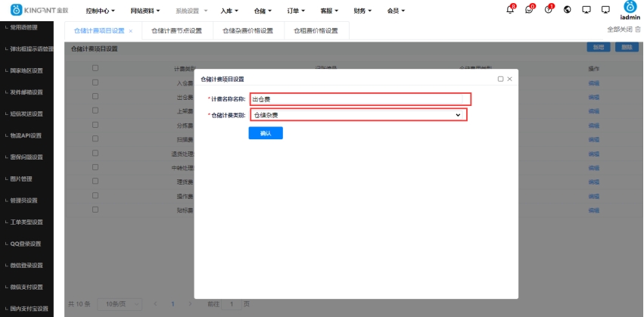This screenshot has width=644, height=317.
Task: Open 物流API设置 in the sidebar
Action: point(26,135)
